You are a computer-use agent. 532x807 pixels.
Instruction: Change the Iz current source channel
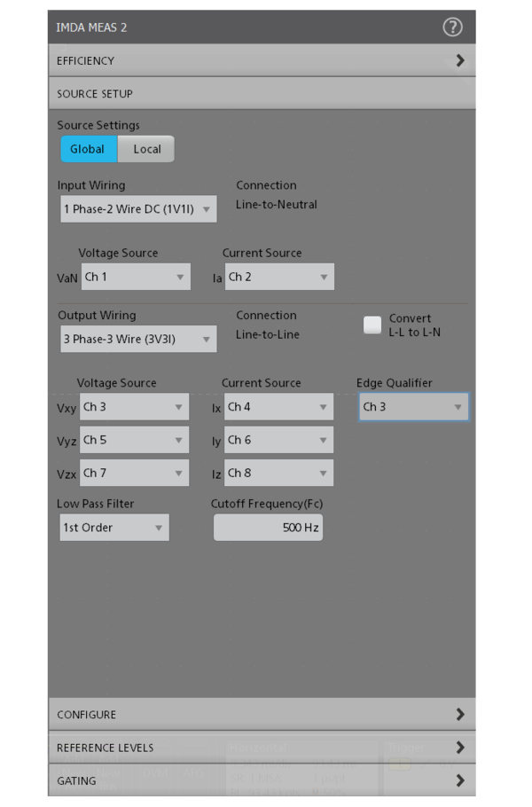coord(278,473)
